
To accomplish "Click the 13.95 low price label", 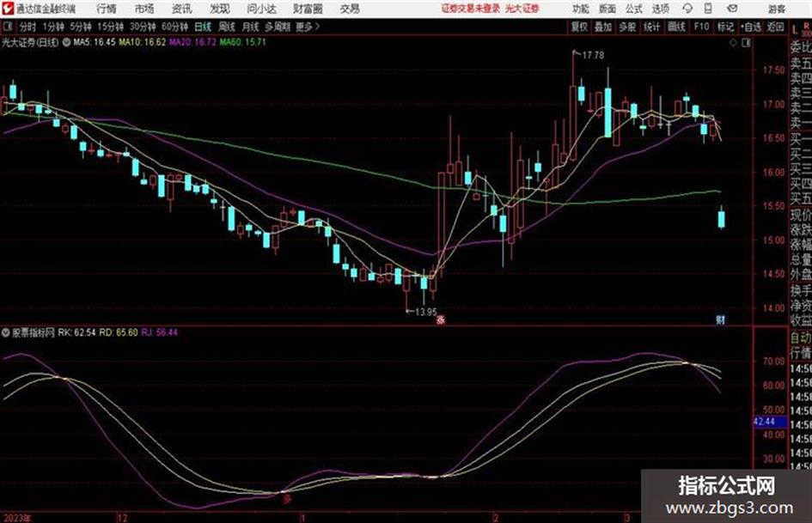I will click(x=425, y=312).
